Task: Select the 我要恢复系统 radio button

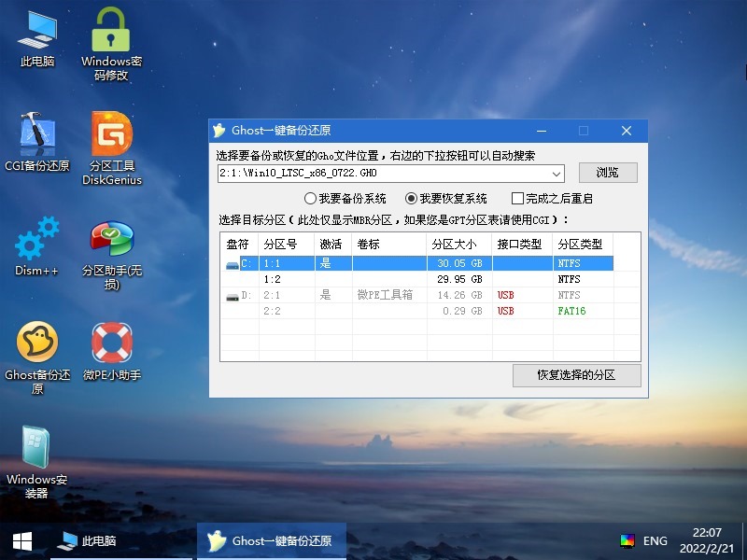Action: pos(411,199)
